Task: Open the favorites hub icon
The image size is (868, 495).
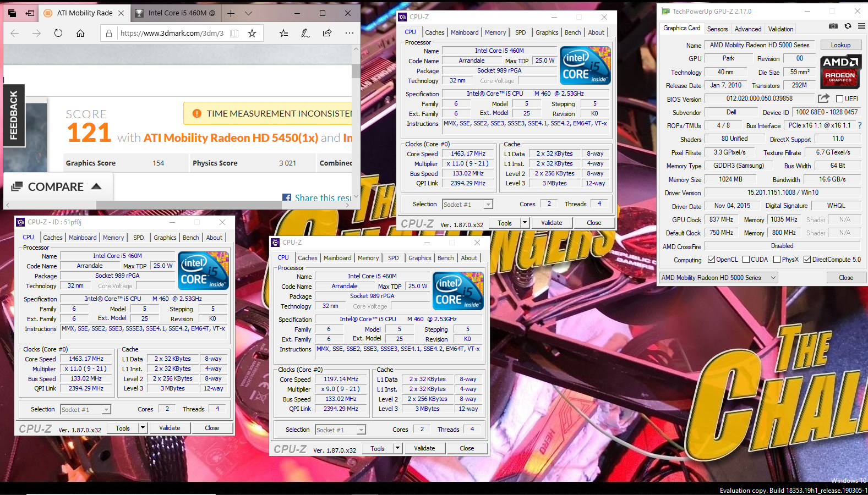Action: pos(283,33)
